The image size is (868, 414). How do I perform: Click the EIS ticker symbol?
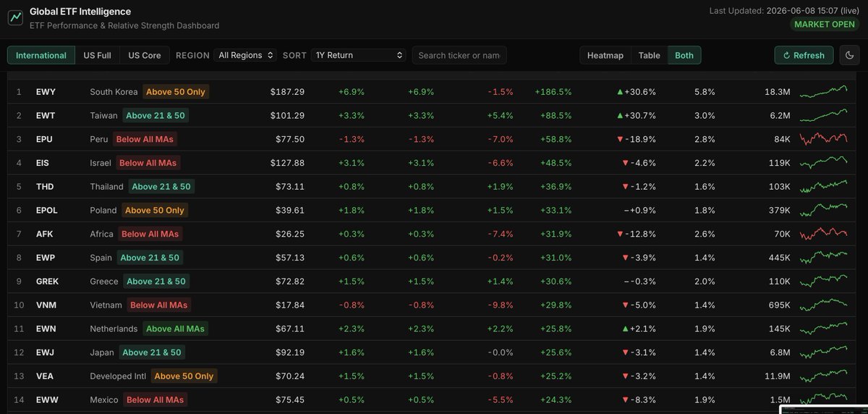(x=43, y=163)
